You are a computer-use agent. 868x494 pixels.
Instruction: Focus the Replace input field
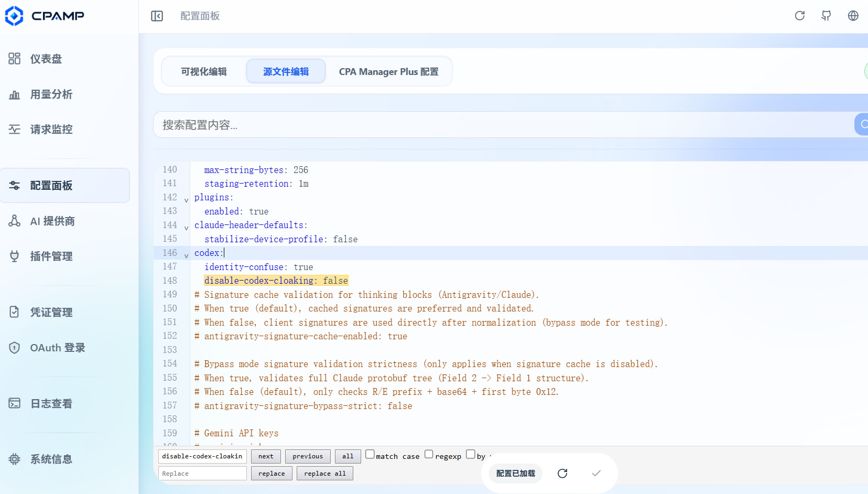(x=202, y=474)
